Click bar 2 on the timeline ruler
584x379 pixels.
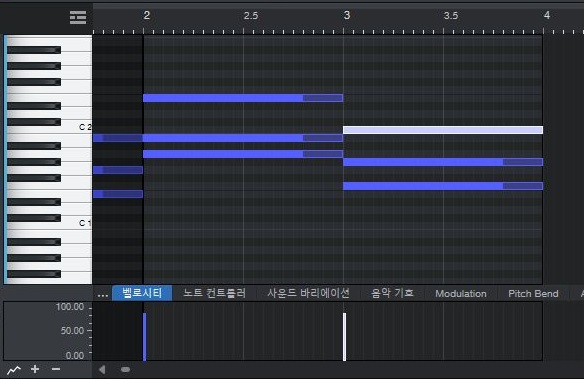[x=147, y=15]
